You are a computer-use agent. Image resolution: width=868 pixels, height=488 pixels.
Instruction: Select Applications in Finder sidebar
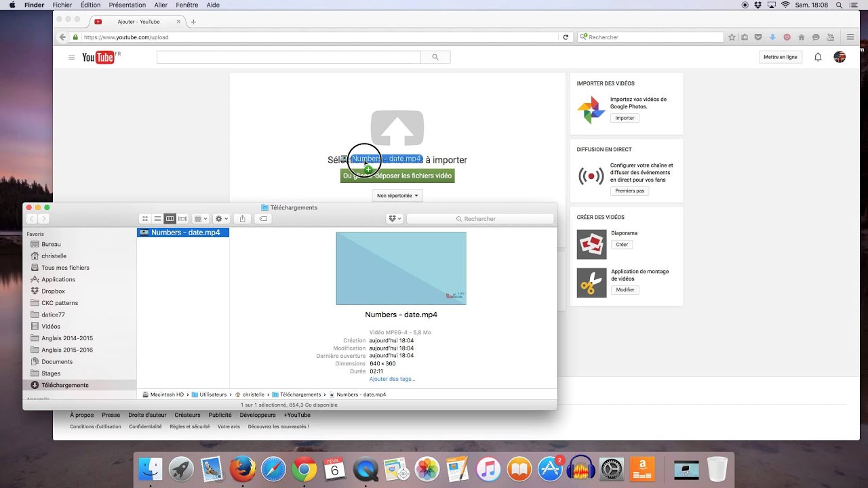(58, 279)
